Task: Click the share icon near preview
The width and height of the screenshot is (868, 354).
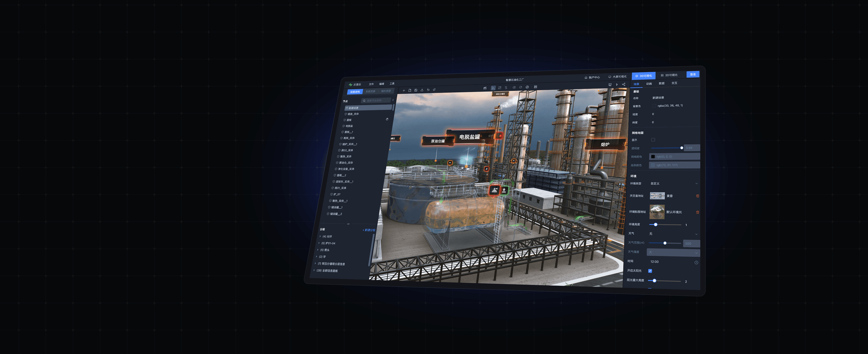Action: click(624, 84)
